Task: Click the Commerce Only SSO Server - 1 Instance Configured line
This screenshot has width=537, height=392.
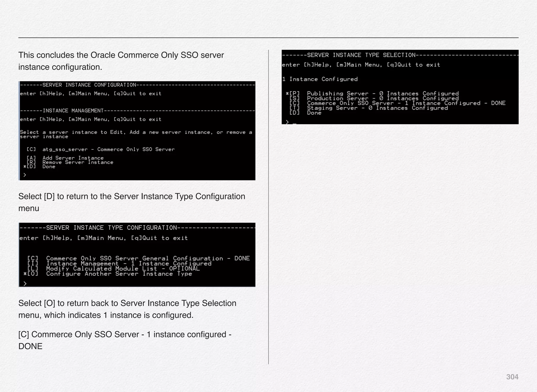Action: [397, 103]
